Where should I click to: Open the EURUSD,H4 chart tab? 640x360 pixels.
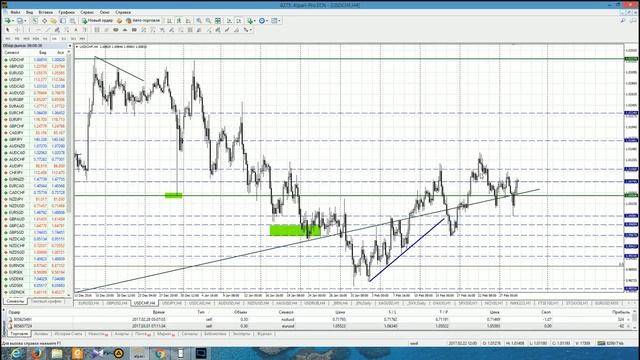(89, 303)
